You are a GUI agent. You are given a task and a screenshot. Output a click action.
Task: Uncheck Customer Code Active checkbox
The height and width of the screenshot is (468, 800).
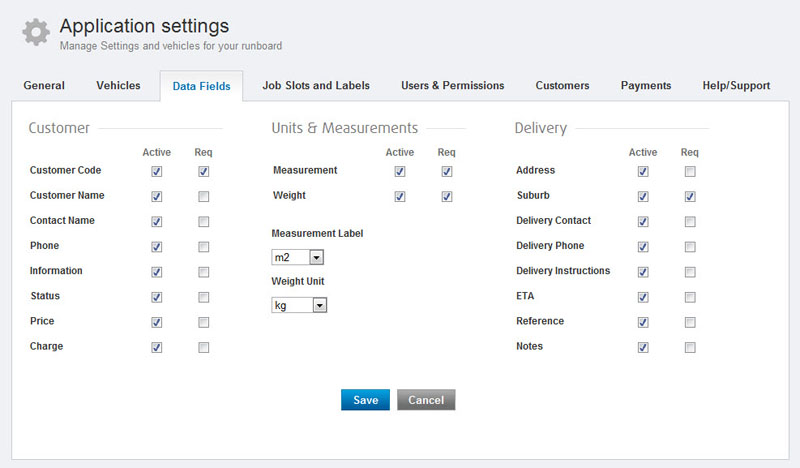[x=157, y=171]
